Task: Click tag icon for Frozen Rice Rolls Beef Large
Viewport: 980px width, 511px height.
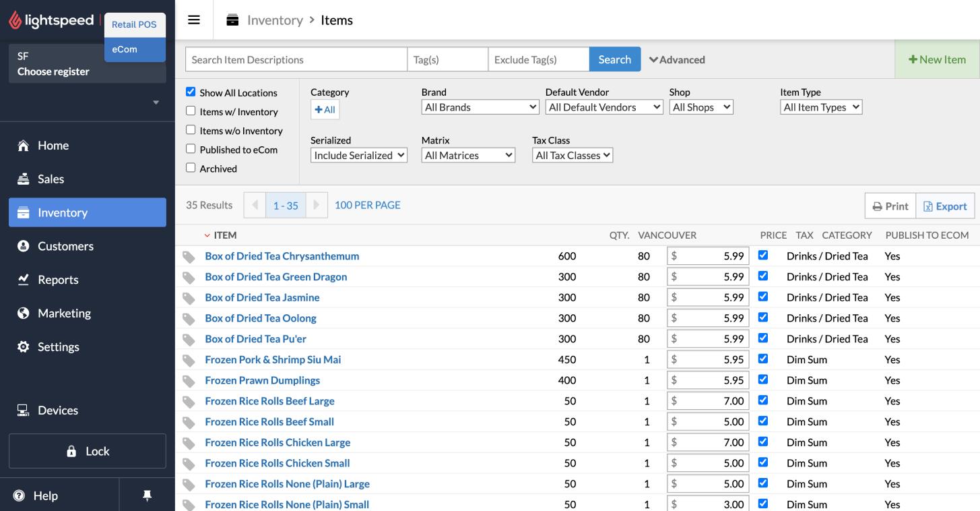Action: pyautogui.click(x=189, y=402)
